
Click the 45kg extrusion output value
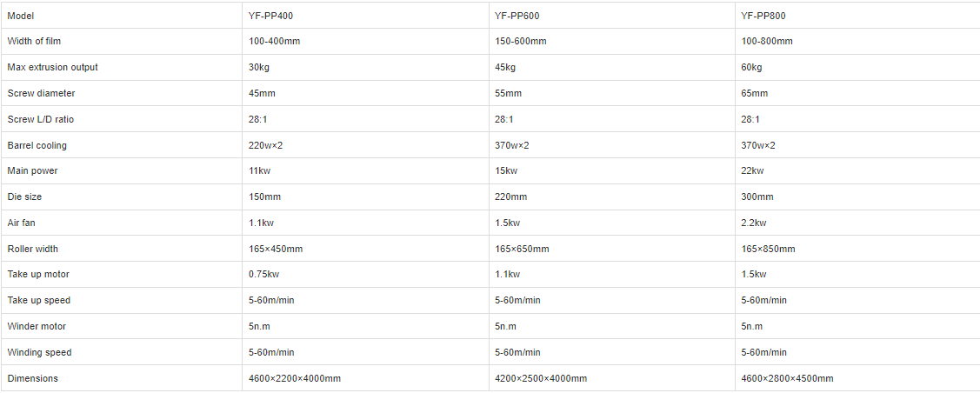505,68
